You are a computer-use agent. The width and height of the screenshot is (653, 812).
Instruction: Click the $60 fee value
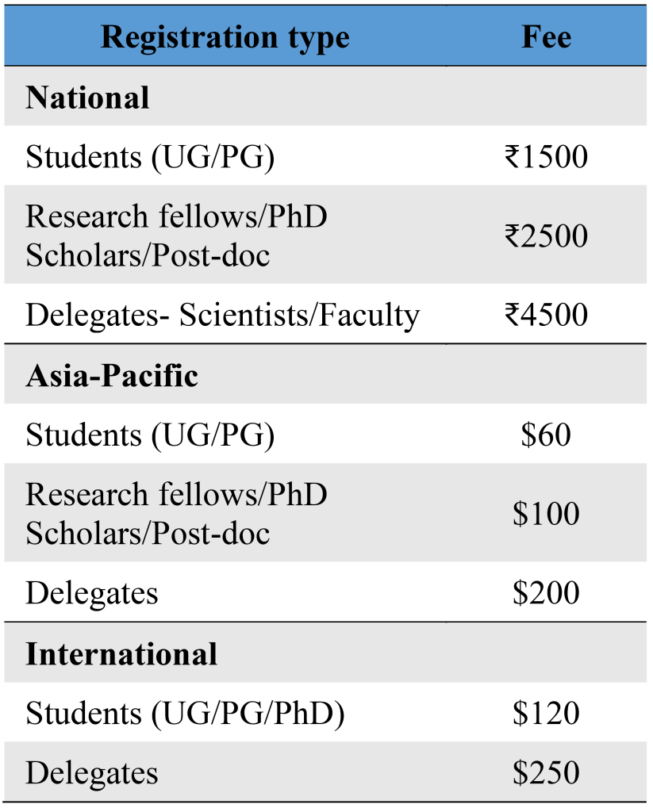pyautogui.click(x=546, y=435)
